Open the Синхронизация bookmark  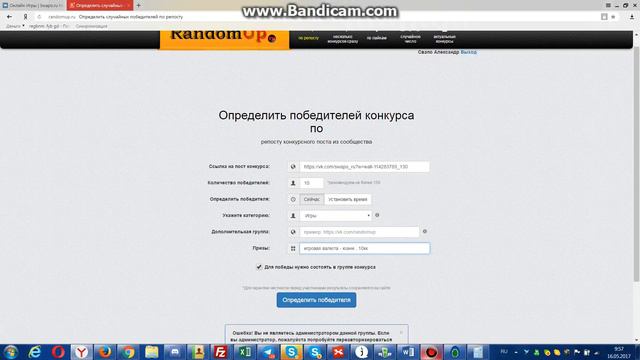(91, 26)
